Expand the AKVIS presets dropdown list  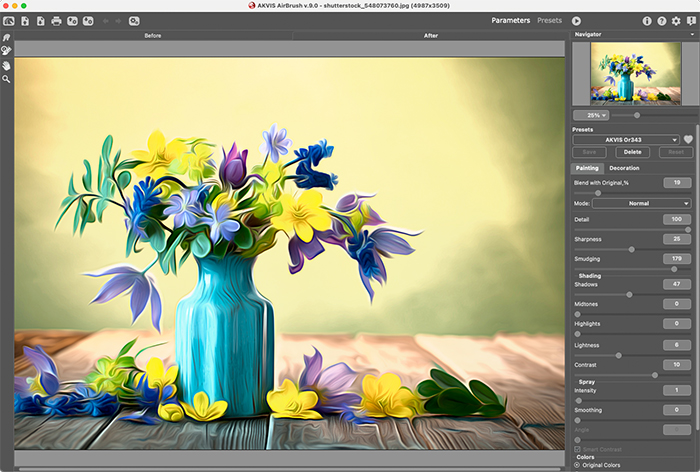click(626, 139)
